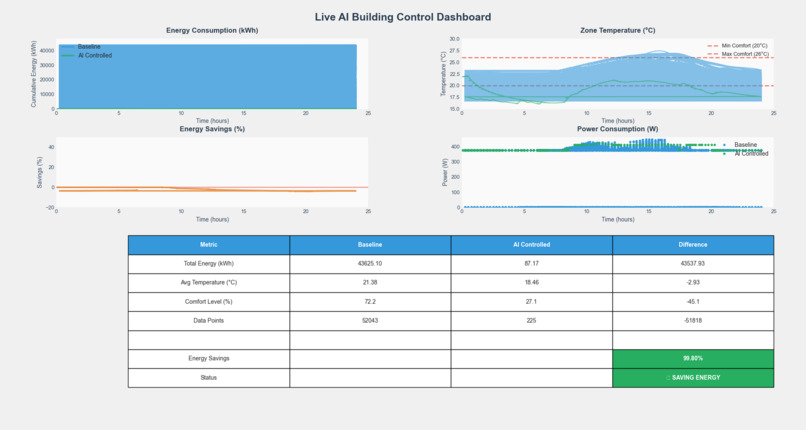Click the Difference column header
Image resolution: width=806 pixels, height=430 pixels.
tap(693, 245)
